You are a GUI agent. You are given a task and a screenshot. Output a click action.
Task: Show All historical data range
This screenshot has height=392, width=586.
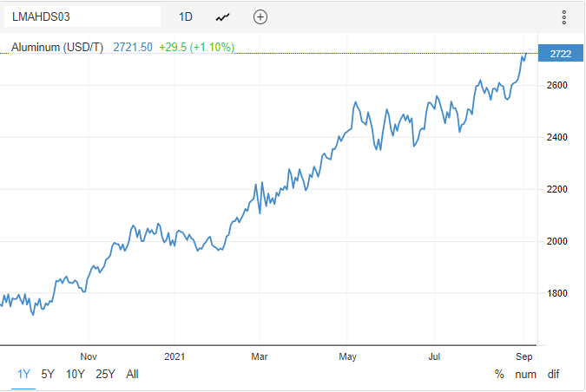[132, 374]
